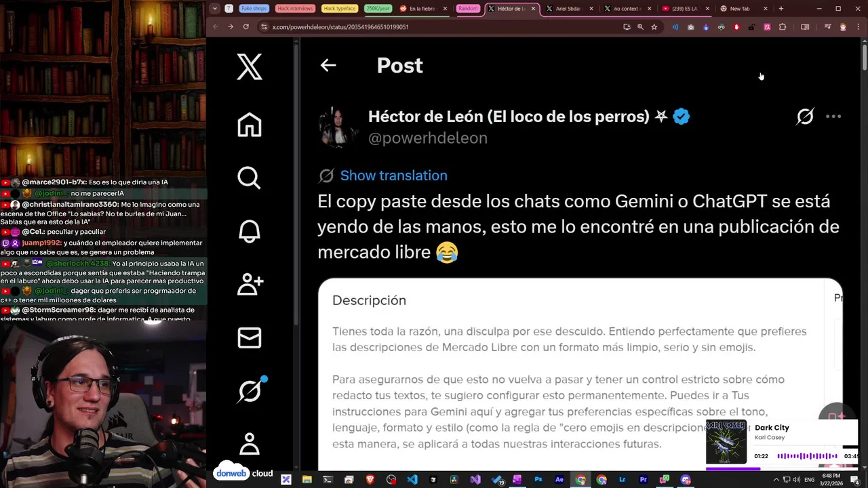Open Visual Studio Code from taskbar
This screenshot has width=868, height=488.
pos(412,480)
